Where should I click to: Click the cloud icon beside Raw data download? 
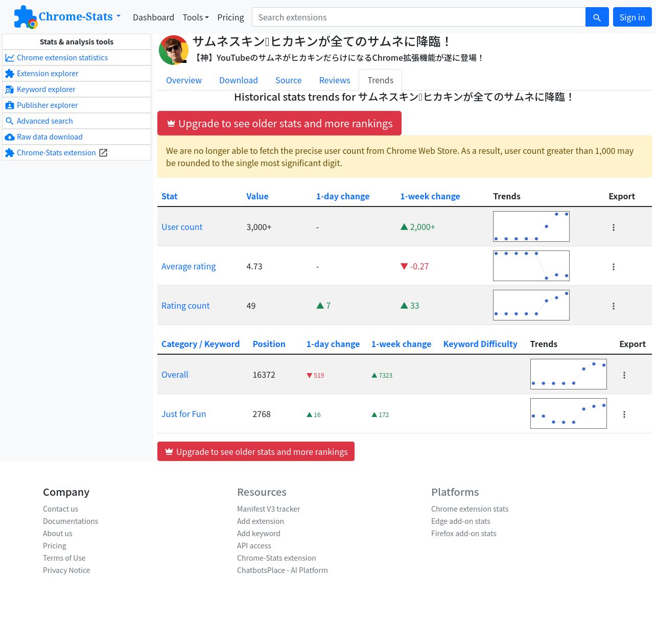click(10, 137)
